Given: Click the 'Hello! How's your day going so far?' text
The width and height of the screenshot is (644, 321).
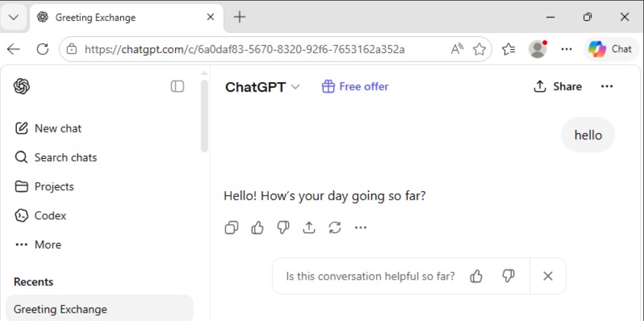Looking at the screenshot, I should point(324,196).
